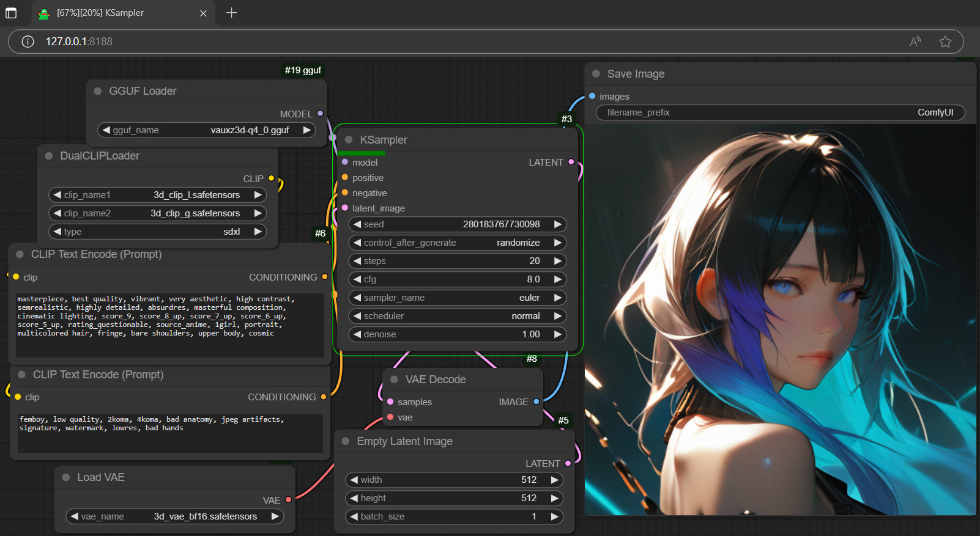Click the negative prompt text box
This screenshot has height=536, width=980.
point(170,433)
